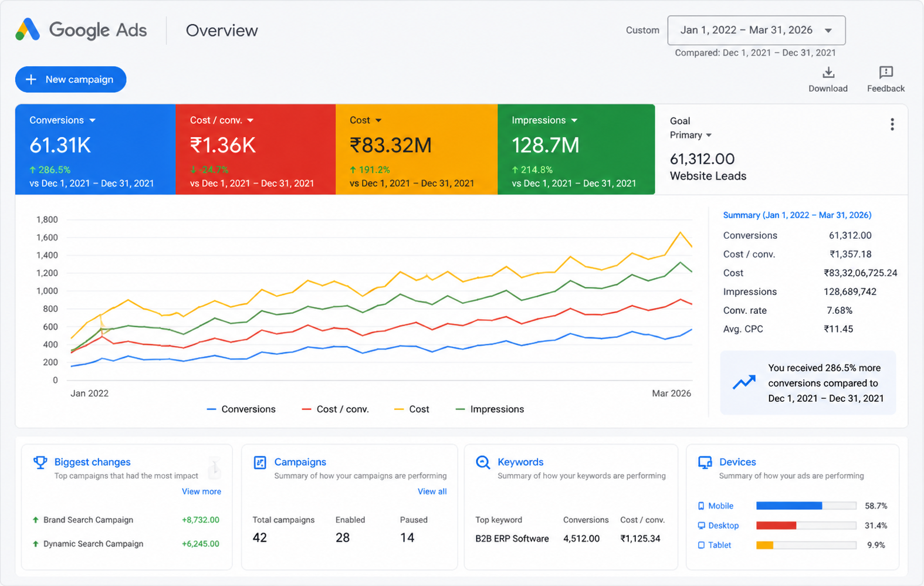Toggle Impressions series in chart legend
Image resolution: width=924 pixels, height=586 pixels.
coord(490,409)
